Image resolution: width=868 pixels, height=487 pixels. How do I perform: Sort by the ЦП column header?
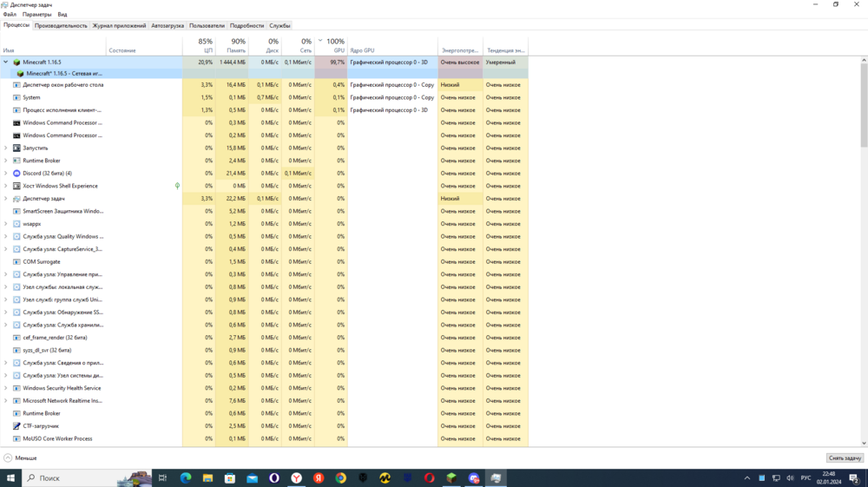[199, 45]
